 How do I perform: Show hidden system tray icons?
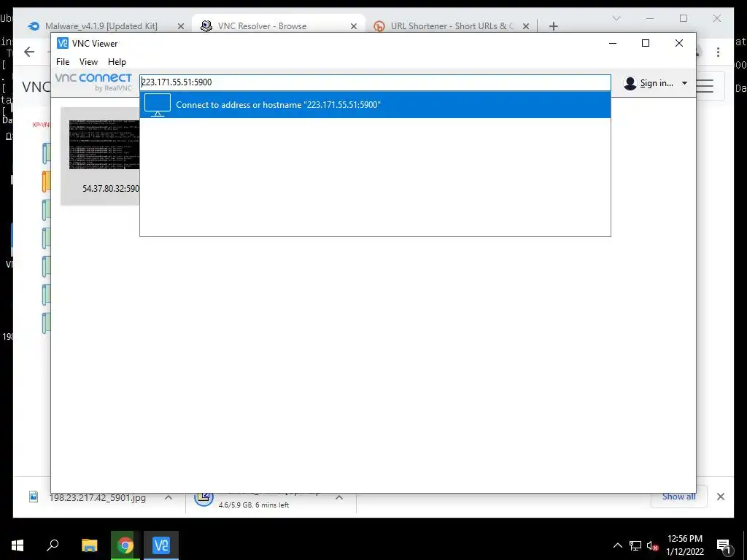click(x=617, y=545)
